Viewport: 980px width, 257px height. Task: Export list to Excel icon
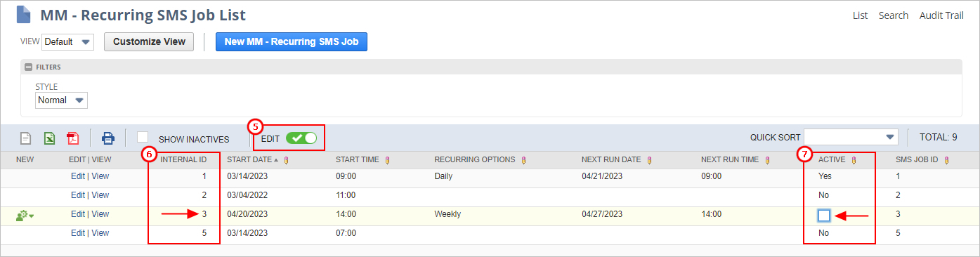(x=50, y=138)
